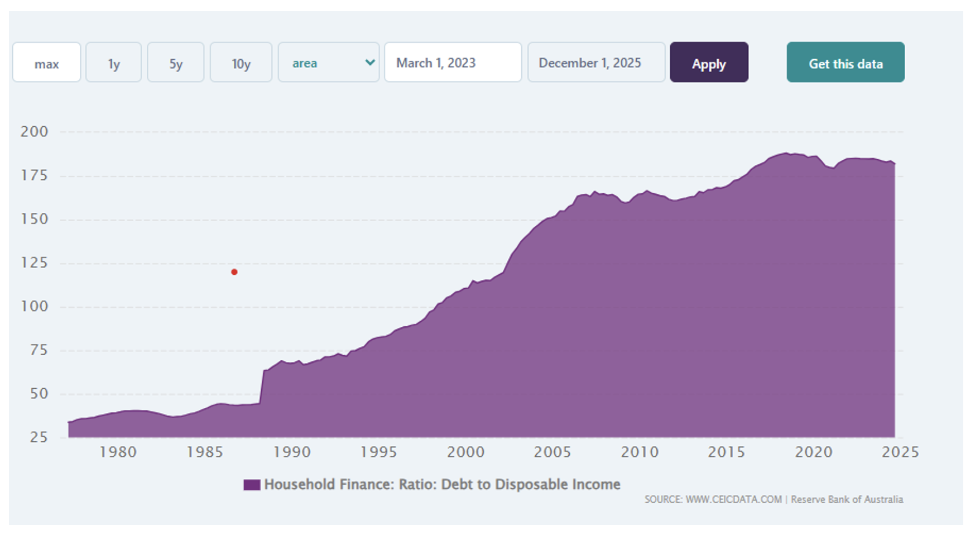980x534 pixels.
Task: Select the 1y time range
Action: [113, 63]
